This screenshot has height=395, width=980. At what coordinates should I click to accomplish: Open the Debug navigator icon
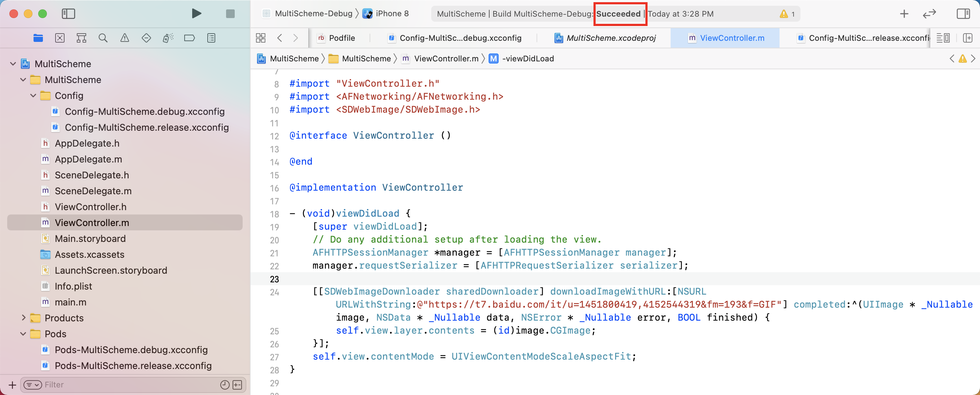(168, 38)
